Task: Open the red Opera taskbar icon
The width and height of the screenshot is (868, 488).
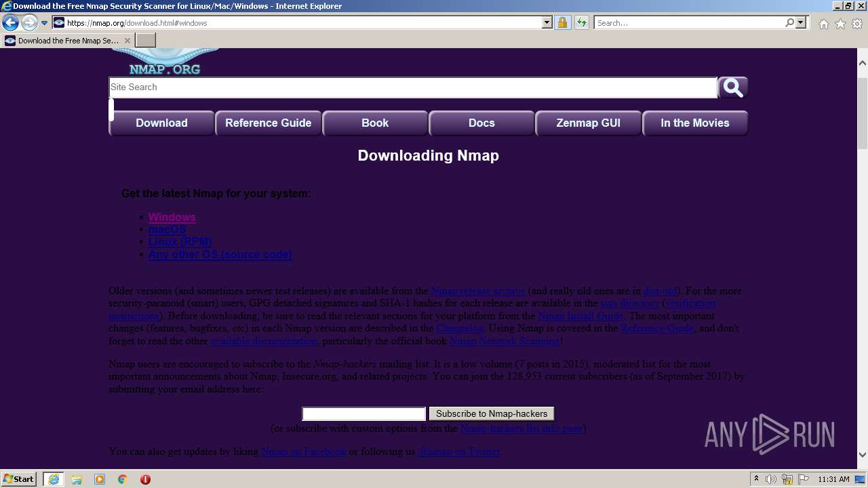Action: [145, 479]
